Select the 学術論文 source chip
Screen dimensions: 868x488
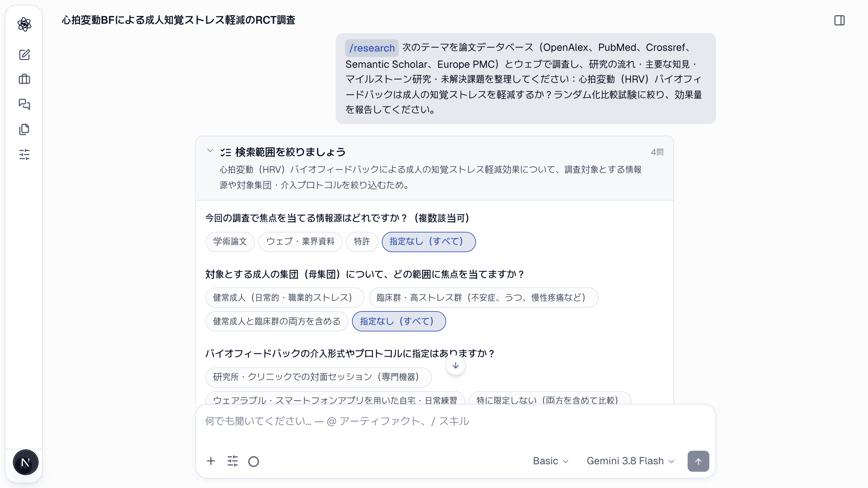[230, 242]
